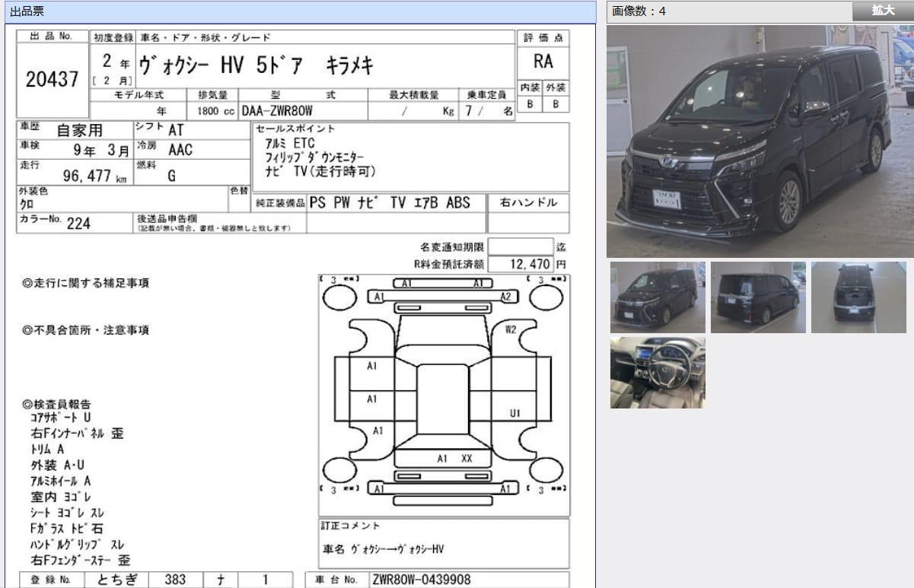Select the open rear hatch thumbnail
The width and height of the screenshot is (914, 588).
pyautogui.click(x=858, y=297)
